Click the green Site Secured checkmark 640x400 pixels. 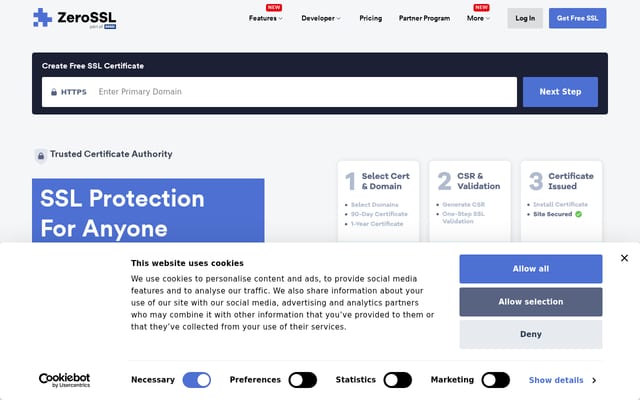click(x=578, y=214)
